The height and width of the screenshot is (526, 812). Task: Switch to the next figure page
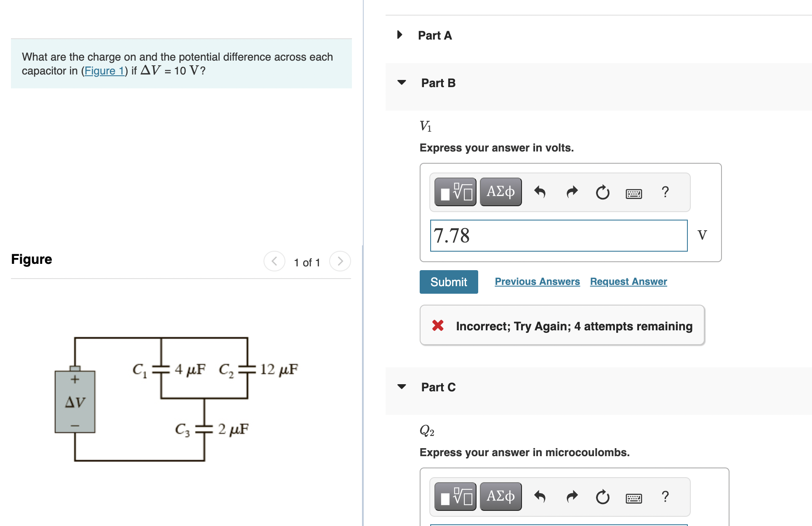pos(340,261)
